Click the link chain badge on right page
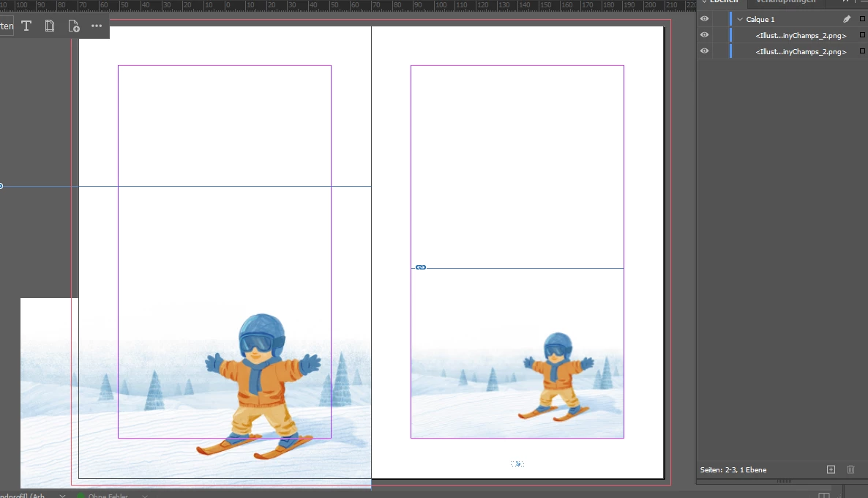 tap(421, 267)
